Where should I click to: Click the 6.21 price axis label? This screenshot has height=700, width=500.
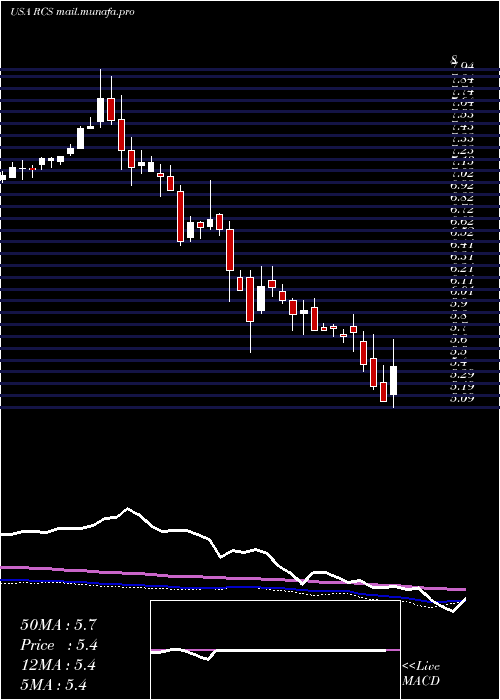coord(462,269)
